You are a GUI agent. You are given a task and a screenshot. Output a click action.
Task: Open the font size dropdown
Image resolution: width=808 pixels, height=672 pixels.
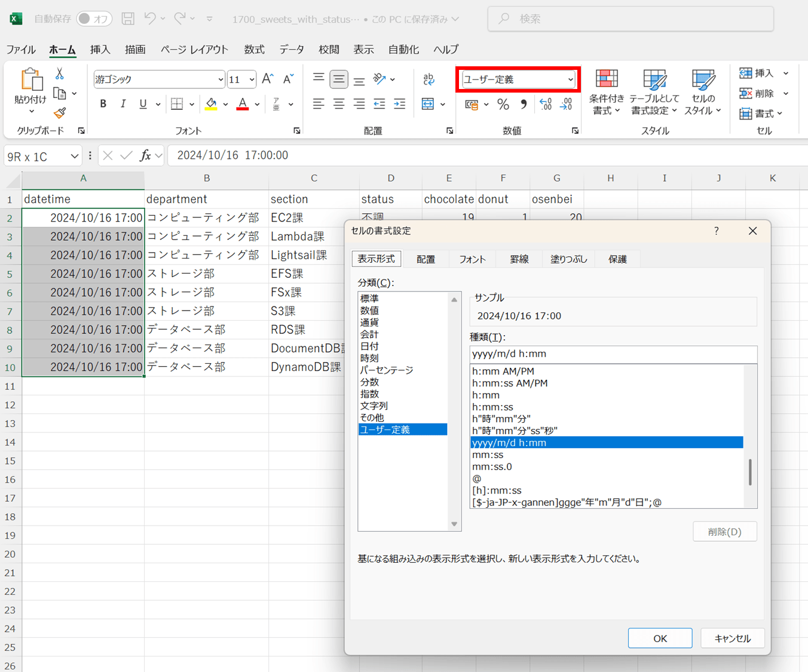(x=252, y=79)
